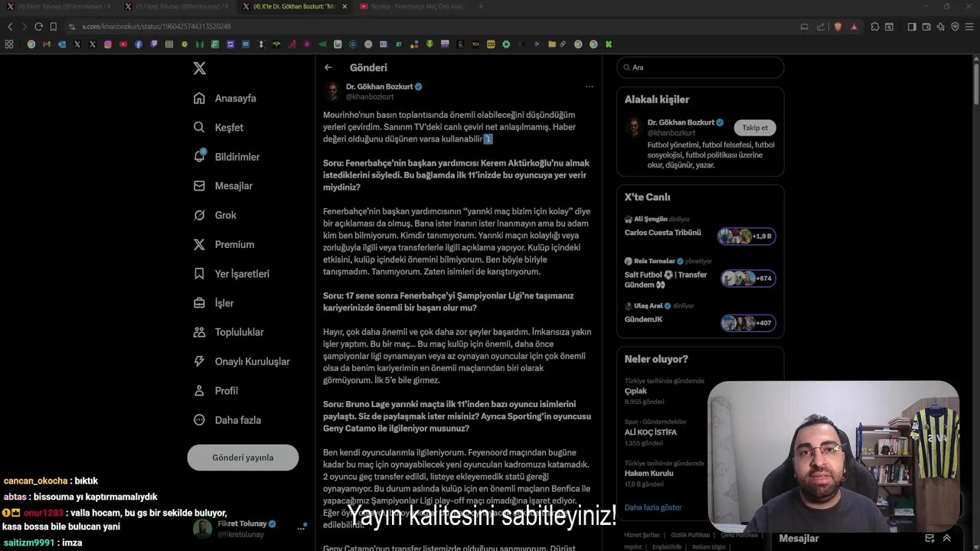Open Yer İşaretleri bookmarks

[x=231, y=274]
